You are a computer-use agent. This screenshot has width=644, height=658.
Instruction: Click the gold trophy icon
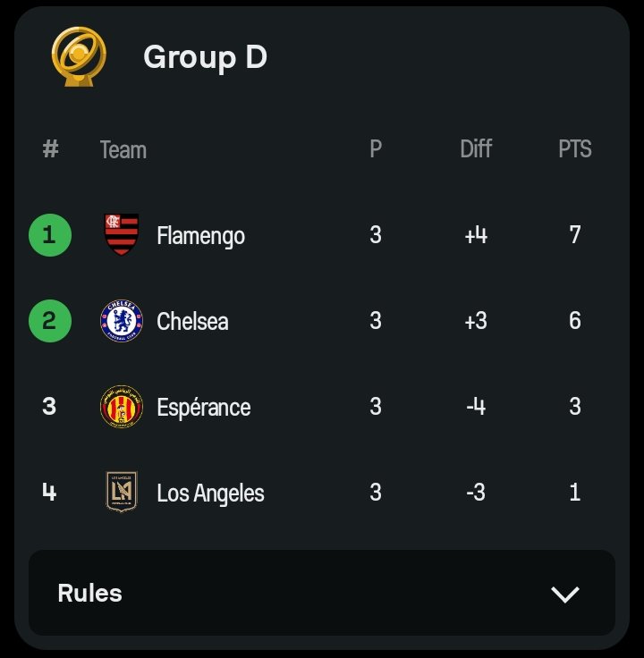[x=79, y=56]
